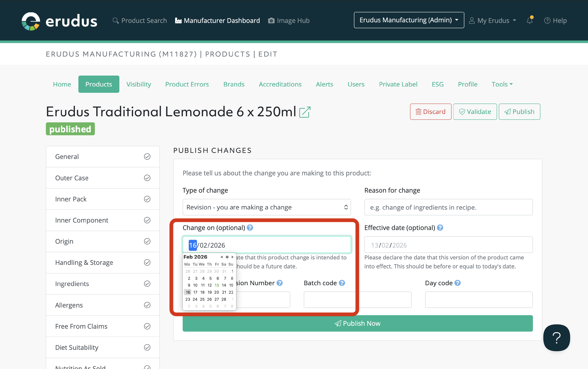Screen dimensions: 588x369
Task: Click the Change on help icon
Action: coord(250,227)
